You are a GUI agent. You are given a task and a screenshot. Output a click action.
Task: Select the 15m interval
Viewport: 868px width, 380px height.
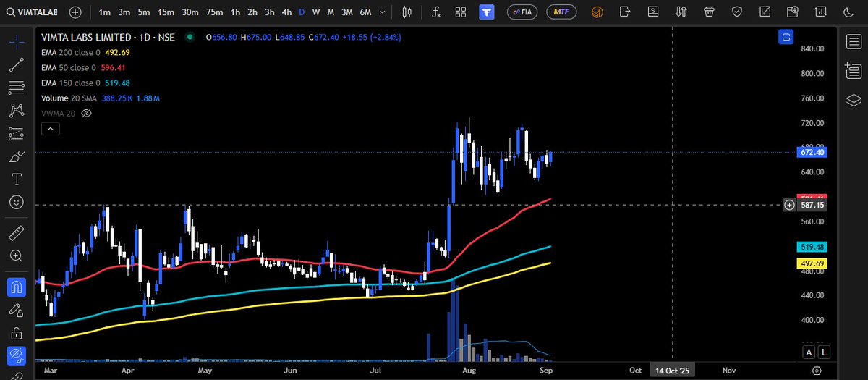(166, 12)
